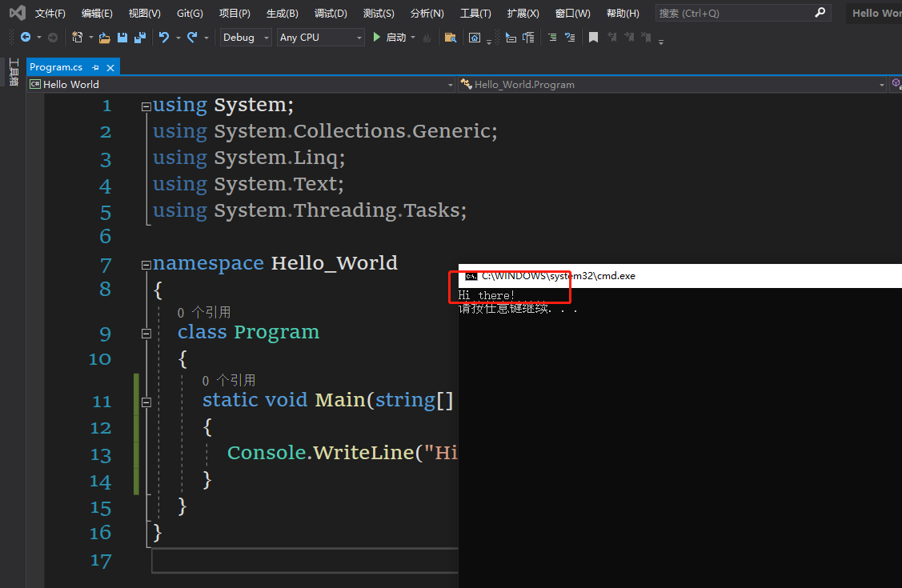
Task: Click the cmd.exe window title bar
Action: tap(680, 276)
